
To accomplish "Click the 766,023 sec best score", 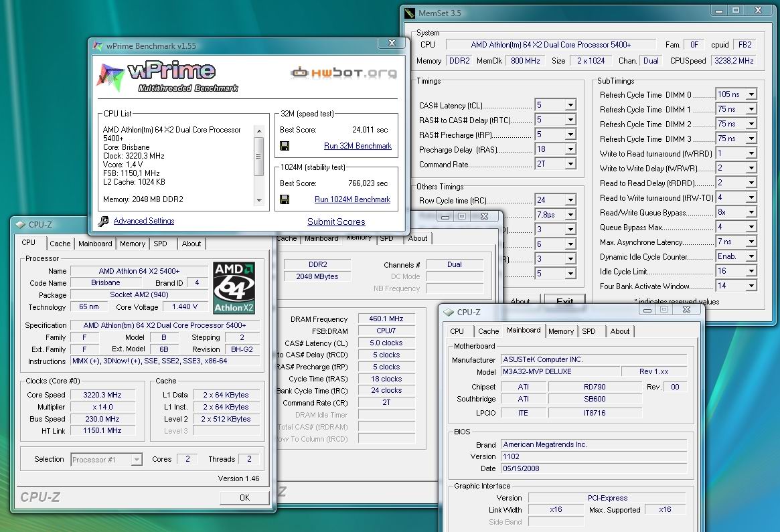I will pos(368,183).
